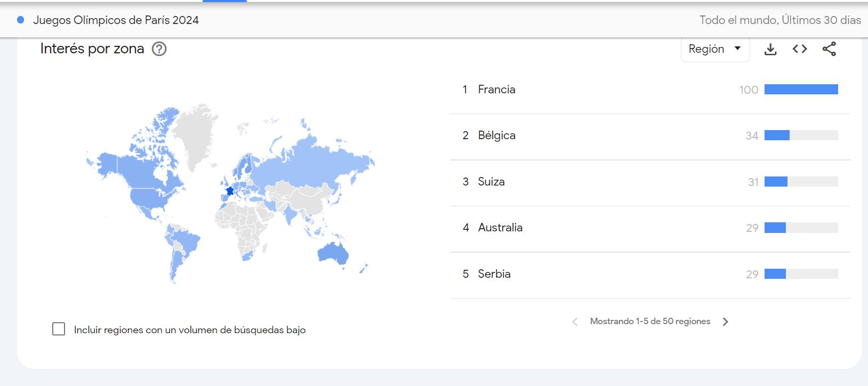Open the Suiza region entry
868x386 pixels.
pos(491,182)
